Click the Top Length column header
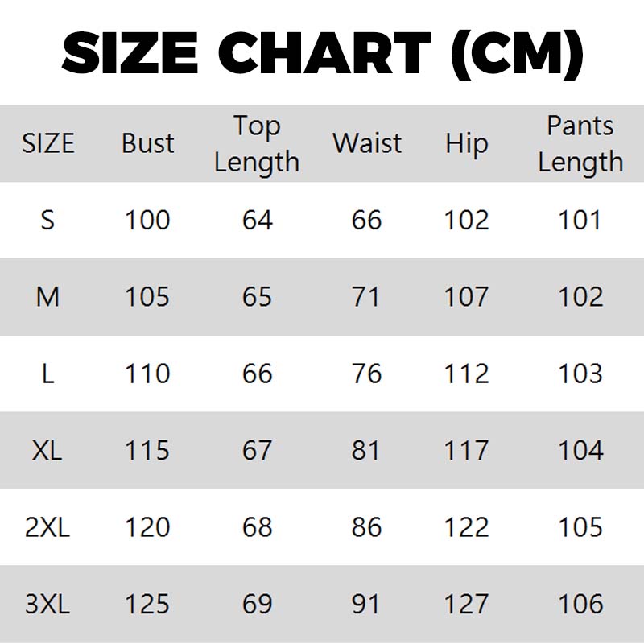 point(257,144)
